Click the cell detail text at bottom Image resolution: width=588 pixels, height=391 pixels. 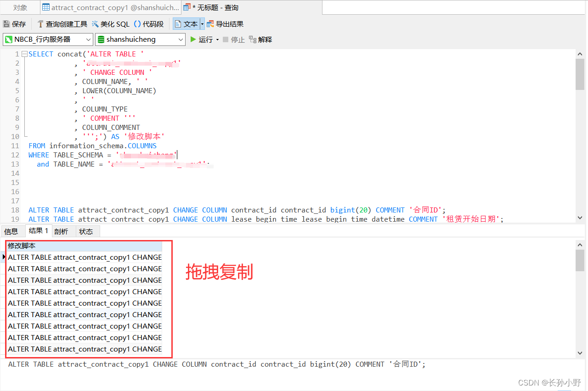click(x=217, y=364)
